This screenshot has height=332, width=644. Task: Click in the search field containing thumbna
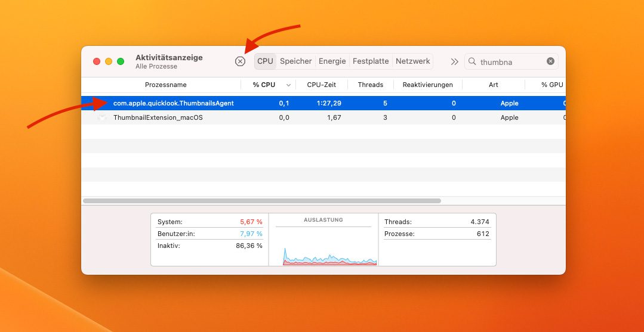pos(510,62)
